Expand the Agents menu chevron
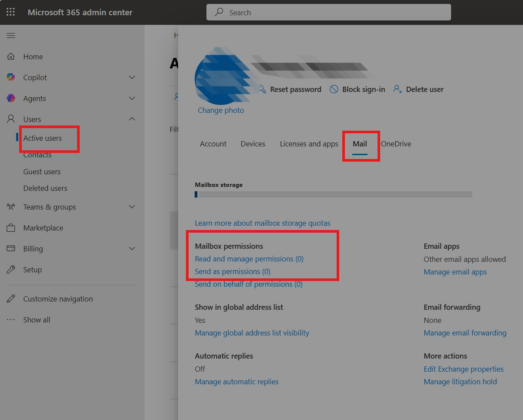Viewport: 523px width, 420px height. point(132,98)
